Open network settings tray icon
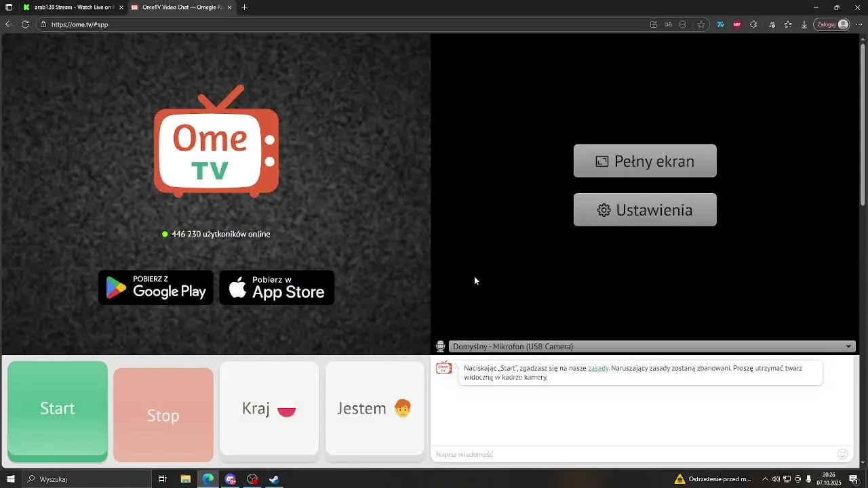This screenshot has height=488, width=868. pyautogui.click(x=787, y=479)
